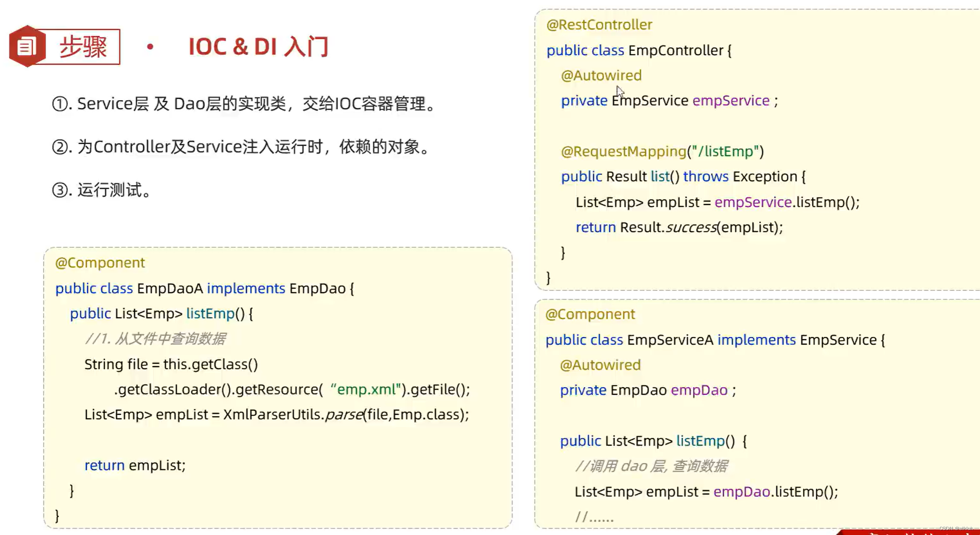Screen dimensions: 980x535
Task: Click the 步骤 heading label
Action: click(x=83, y=47)
